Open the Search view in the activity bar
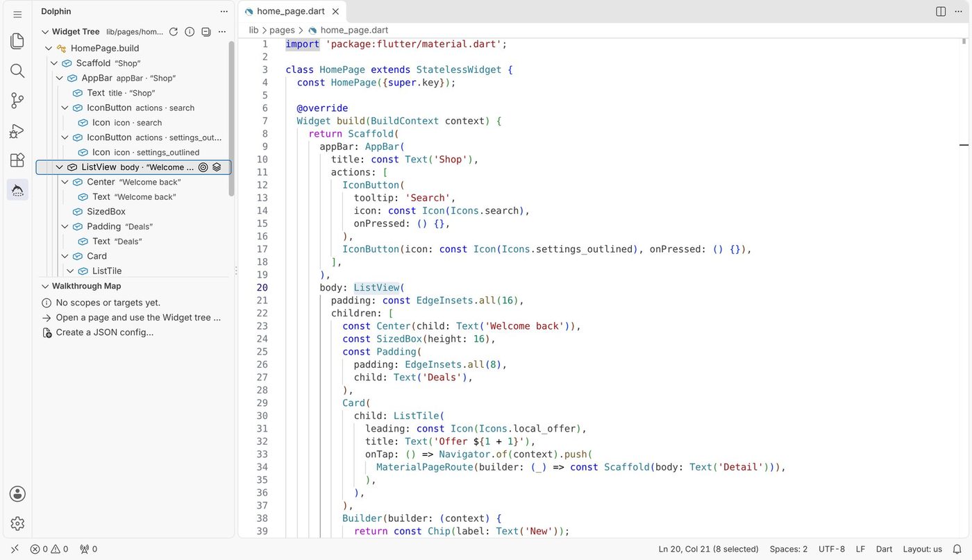The width and height of the screenshot is (972, 560). pyautogui.click(x=17, y=71)
